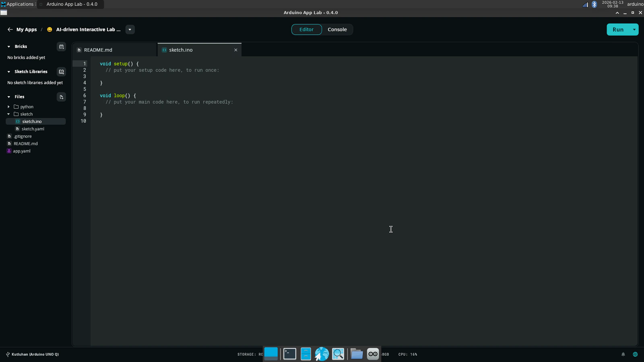Open the app name dropdown arrow
The height and width of the screenshot is (362, 644).
pyautogui.click(x=130, y=29)
